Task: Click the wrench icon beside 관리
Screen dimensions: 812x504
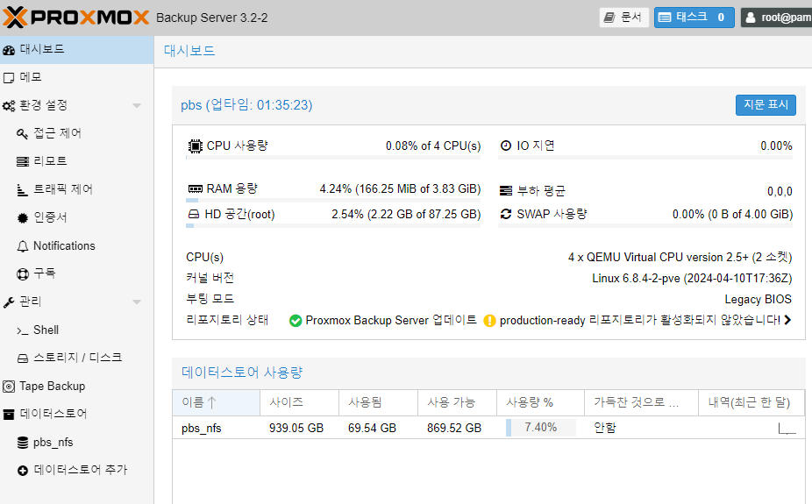Action: pyautogui.click(x=9, y=302)
